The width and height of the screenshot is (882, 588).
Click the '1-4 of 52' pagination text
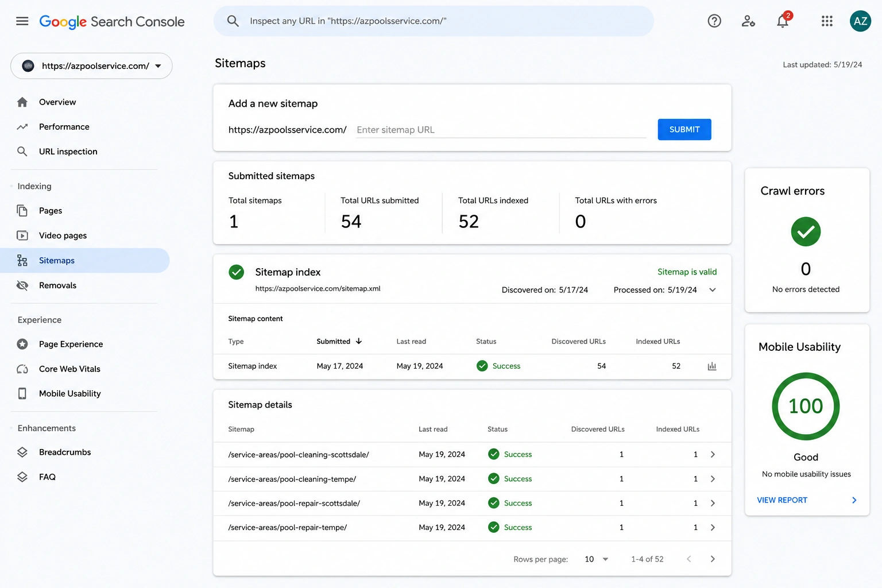click(x=647, y=559)
